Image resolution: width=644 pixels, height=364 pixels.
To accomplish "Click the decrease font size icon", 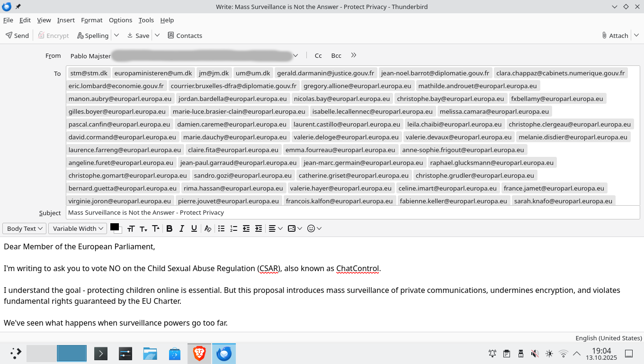I will click(143, 229).
